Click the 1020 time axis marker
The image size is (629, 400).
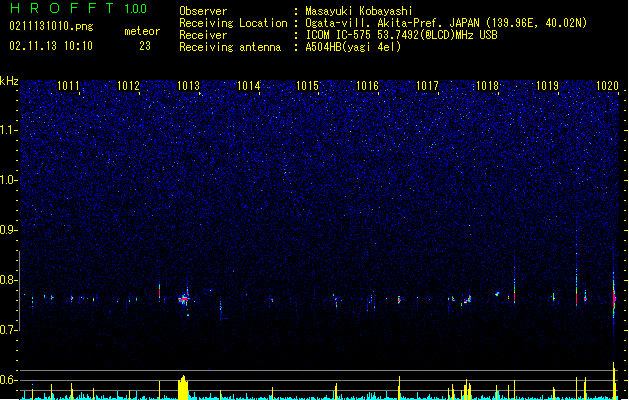[607, 86]
